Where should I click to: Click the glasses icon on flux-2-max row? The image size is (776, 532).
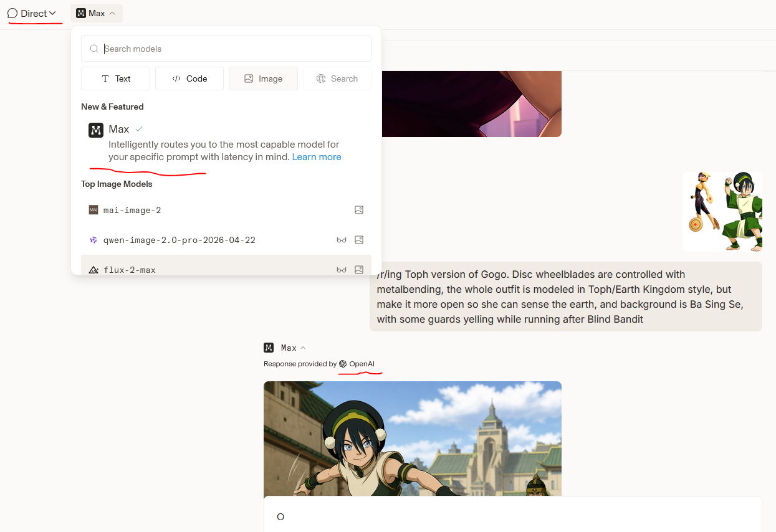tap(342, 270)
